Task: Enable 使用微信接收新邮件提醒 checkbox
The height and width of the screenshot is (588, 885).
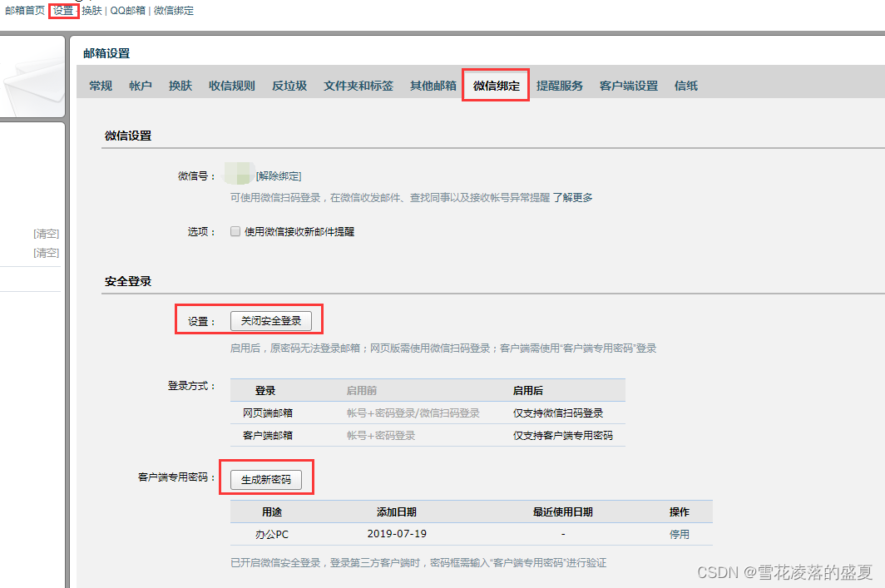Action: click(x=235, y=231)
